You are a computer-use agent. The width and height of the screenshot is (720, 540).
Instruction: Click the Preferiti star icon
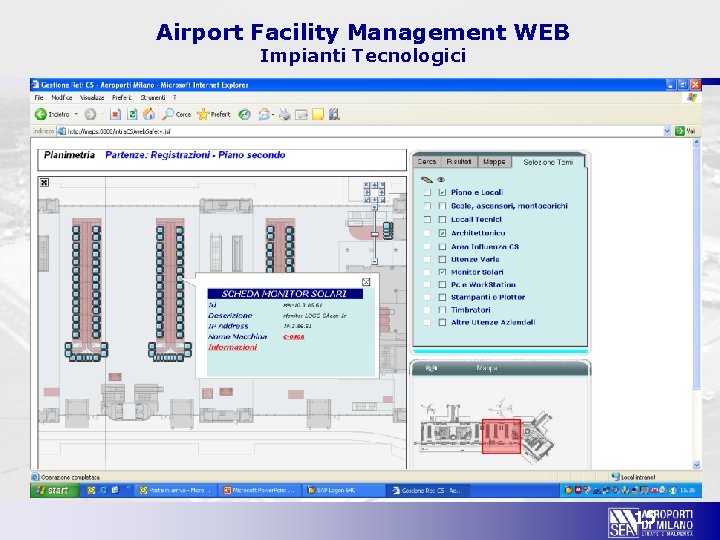coord(202,114)
